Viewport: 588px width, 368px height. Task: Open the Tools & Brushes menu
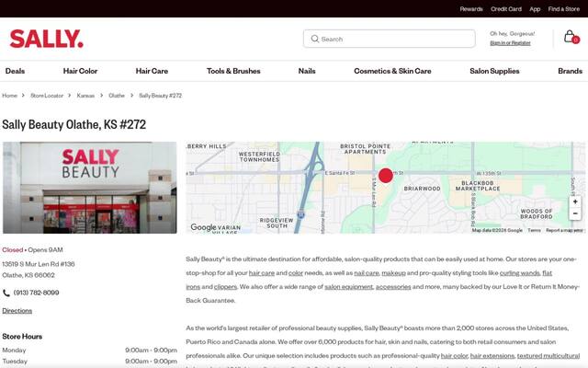[233, 71]
